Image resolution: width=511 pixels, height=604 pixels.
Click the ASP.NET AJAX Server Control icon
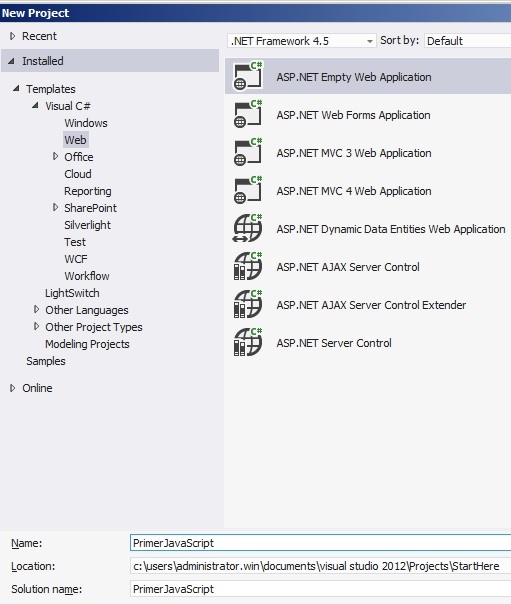point(248,267)
